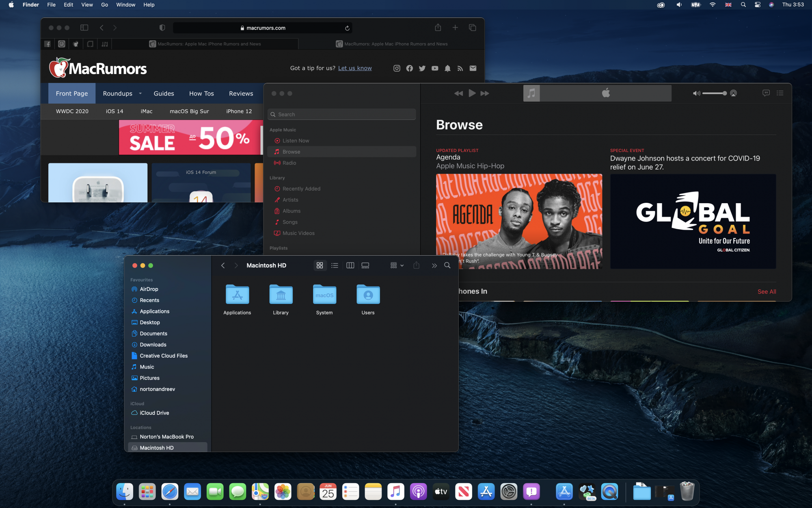This screenshot has height=508, width=812.
Task: Launch Podcasts from the Dock
Action: coord(418,492)
